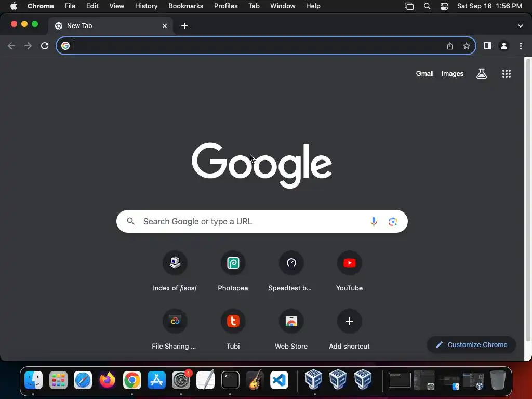Open the Window menu

coord(283,6)
